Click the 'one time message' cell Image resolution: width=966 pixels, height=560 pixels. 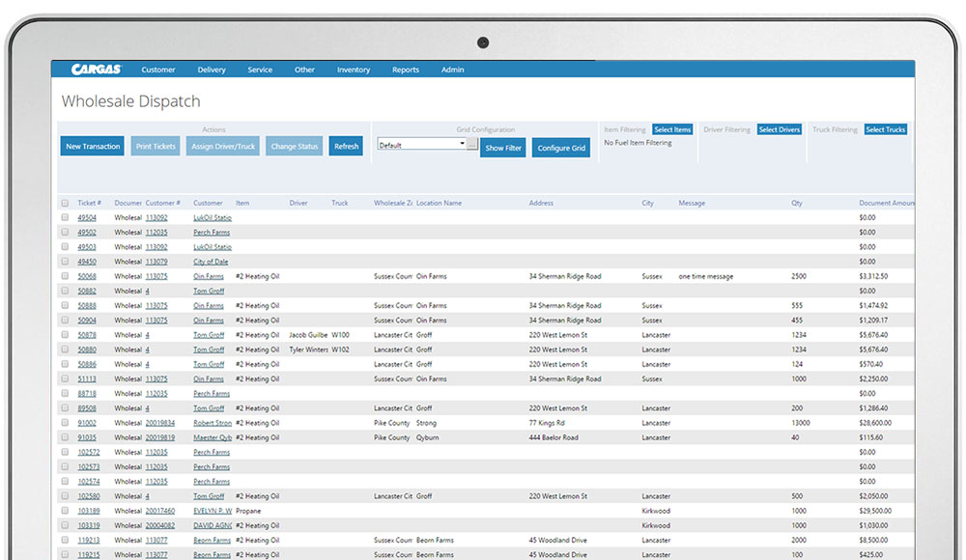click(706, 276)
